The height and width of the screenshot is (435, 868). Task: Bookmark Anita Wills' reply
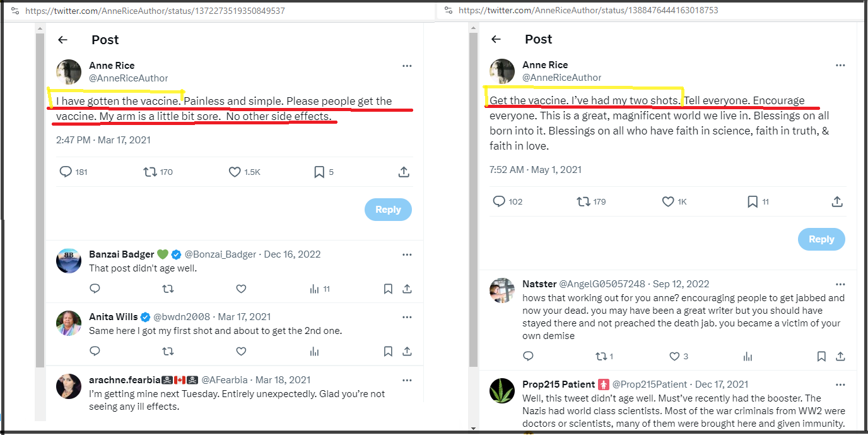pyautogui.click(x=389, y=351)
